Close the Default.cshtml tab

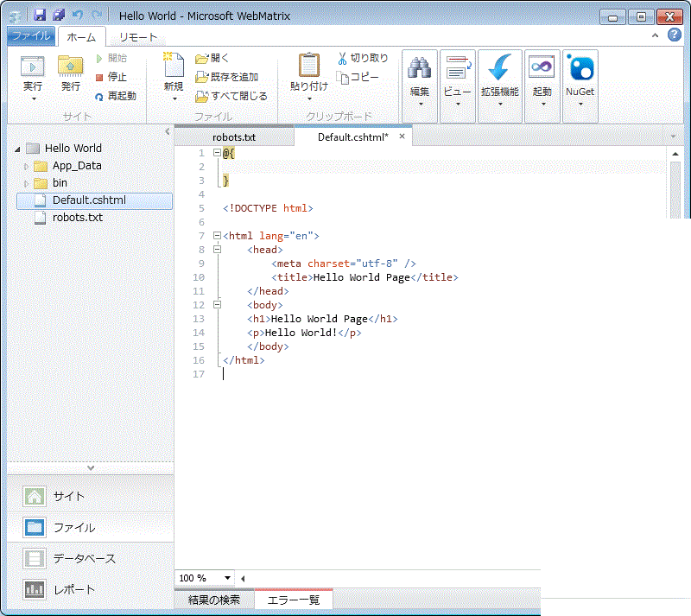click(402, 137)
